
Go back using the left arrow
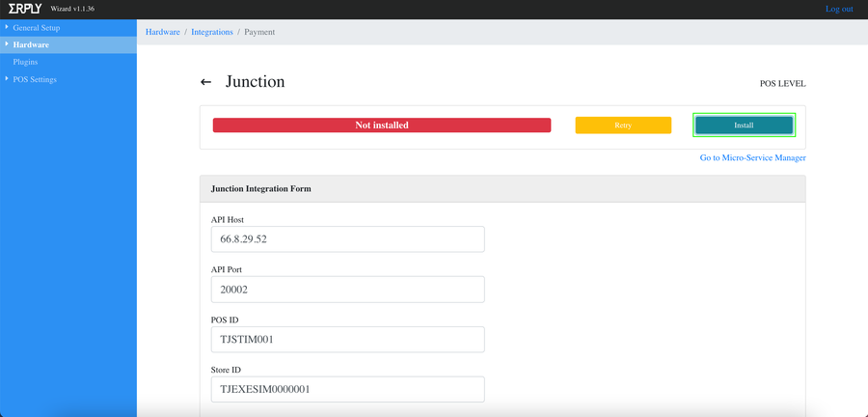(206, 82)
